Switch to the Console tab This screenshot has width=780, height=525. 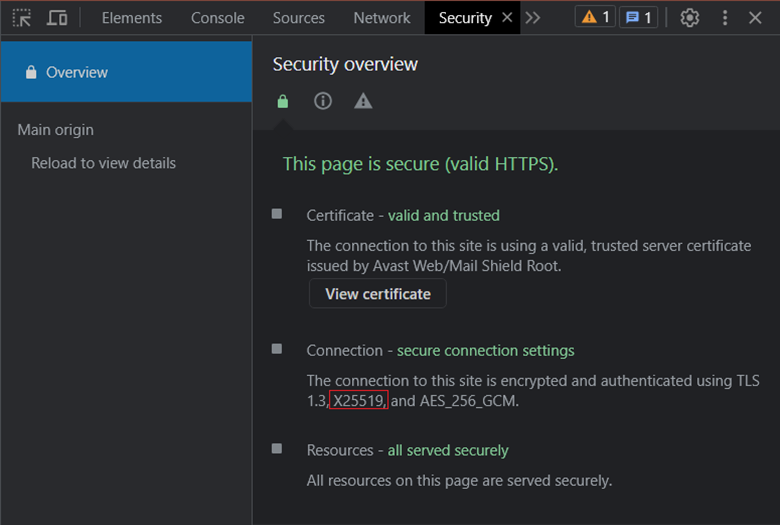(x=217, y=18)
